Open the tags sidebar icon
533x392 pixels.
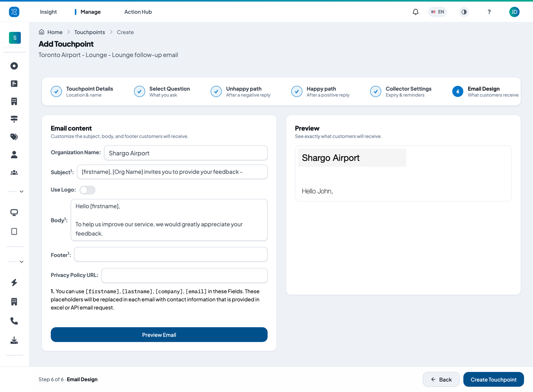point(14,137)
